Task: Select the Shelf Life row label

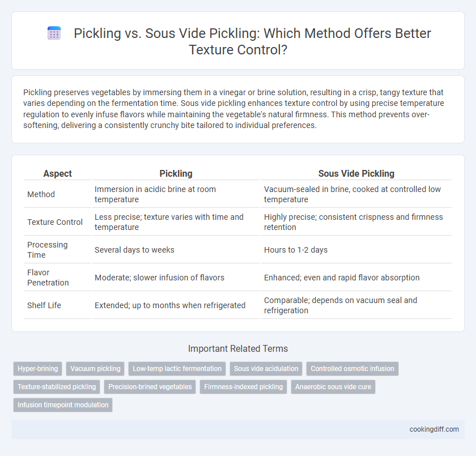Action: point(44,305)
